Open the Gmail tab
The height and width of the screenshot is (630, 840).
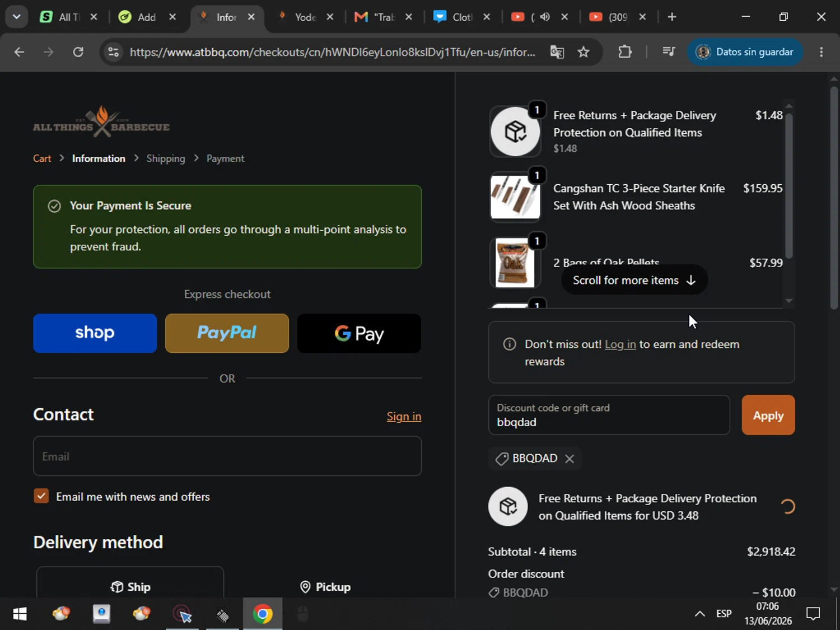[384, 17]
